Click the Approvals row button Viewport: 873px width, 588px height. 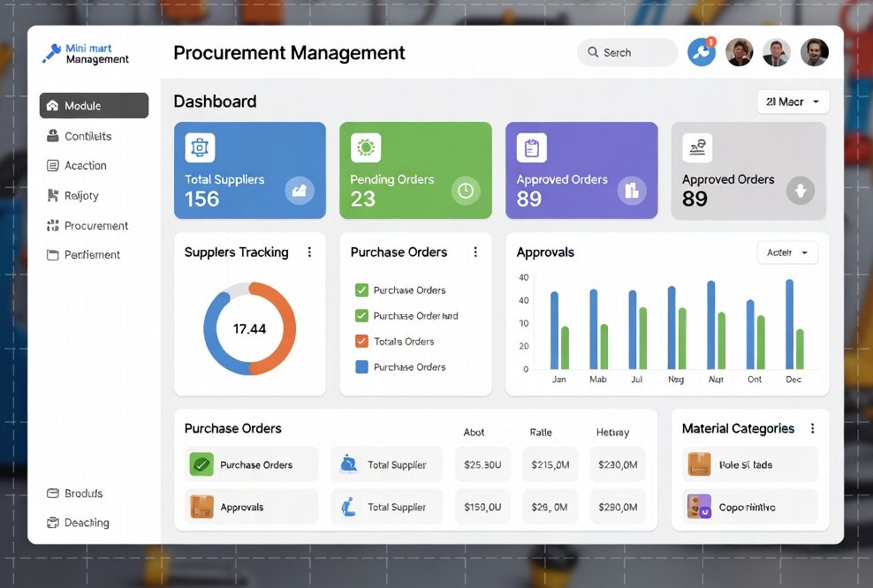(x=252, y=508)
